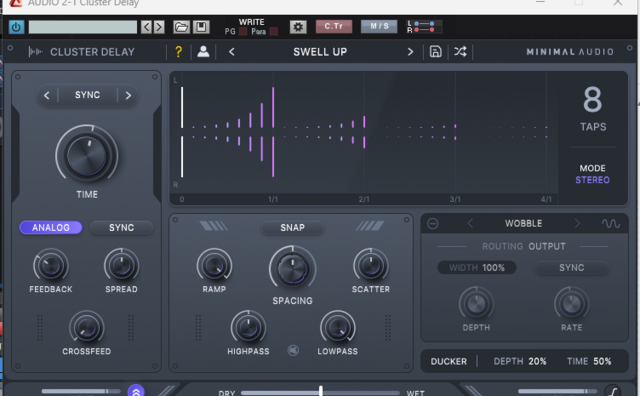Enable the ANALOG mode button
This screenshot has height=396, width=640.
tap(51, 227)
